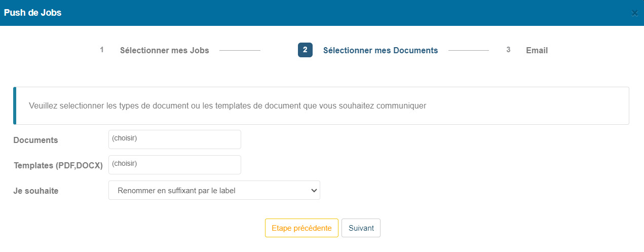Click the step 3 number indicator
This screenshot has width=644, height=252.
click(x=508, y=50)
